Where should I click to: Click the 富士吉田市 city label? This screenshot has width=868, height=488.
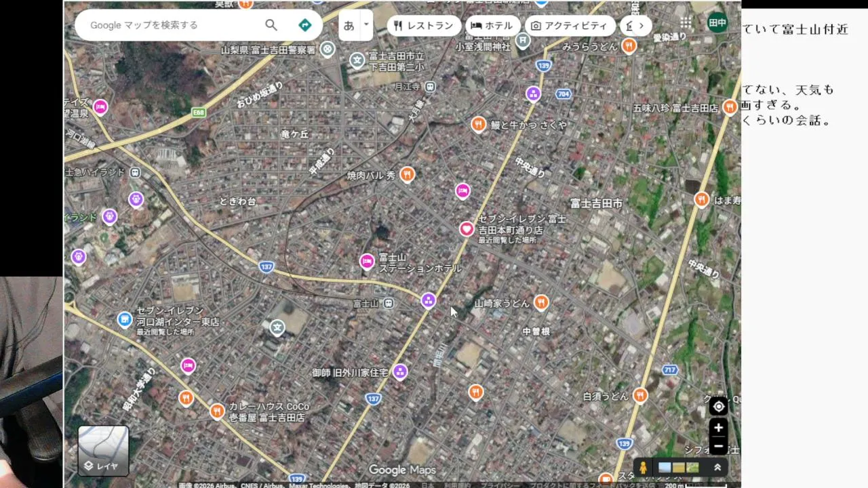(596, 203)
